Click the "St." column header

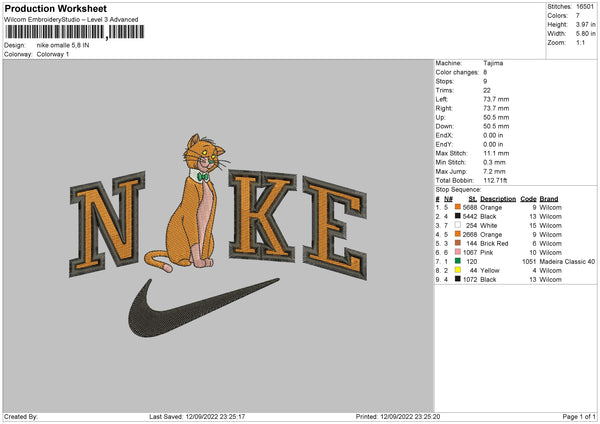coord(473,199)
